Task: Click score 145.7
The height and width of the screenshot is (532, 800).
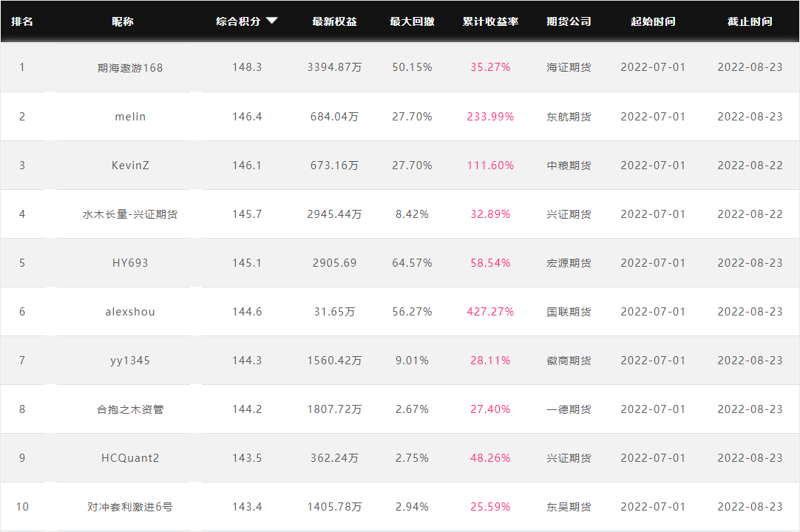Action: (x=247, y=214)
